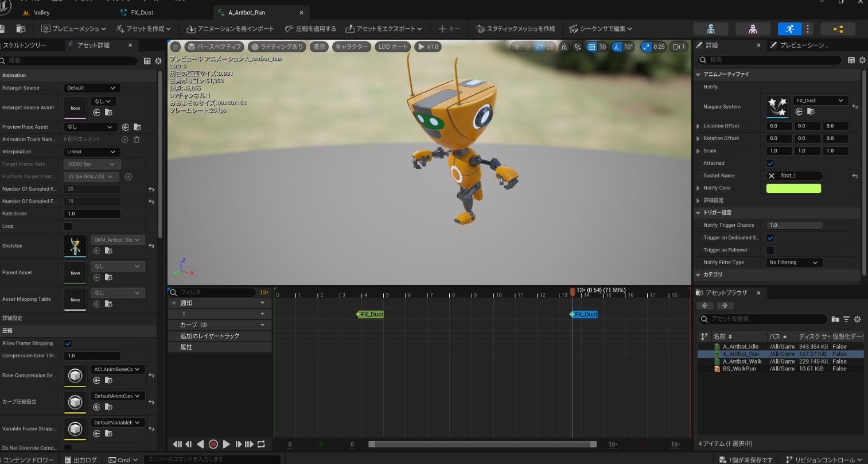
Task: Open the Preview Pose Asset dropdown
Action: (x=91, y=127)
